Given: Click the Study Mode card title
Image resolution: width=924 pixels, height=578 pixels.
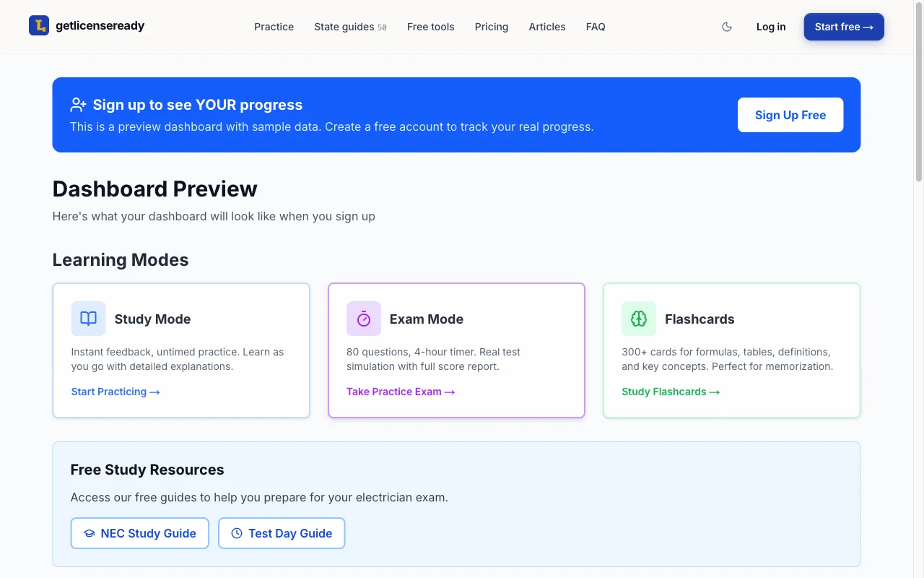Looking at the screenshot, I should click(152, 319).
